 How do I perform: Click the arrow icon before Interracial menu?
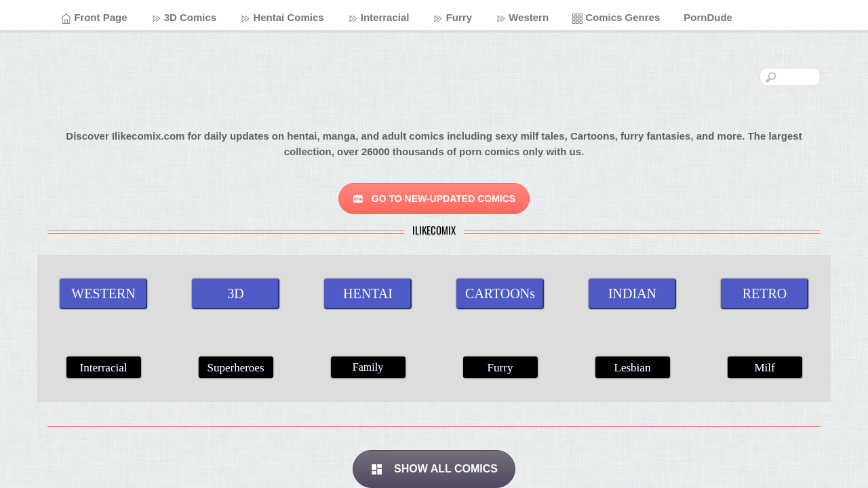pos(353,18)
